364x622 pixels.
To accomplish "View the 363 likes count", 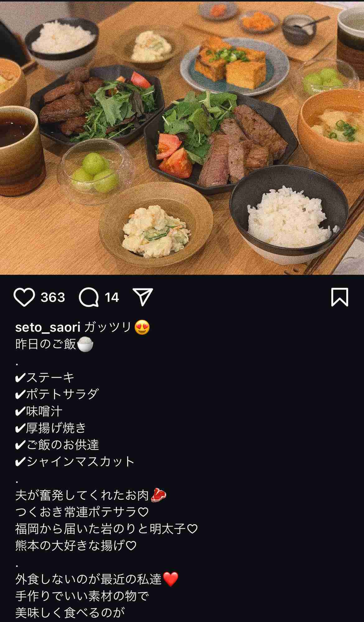I will click(53, 297).
